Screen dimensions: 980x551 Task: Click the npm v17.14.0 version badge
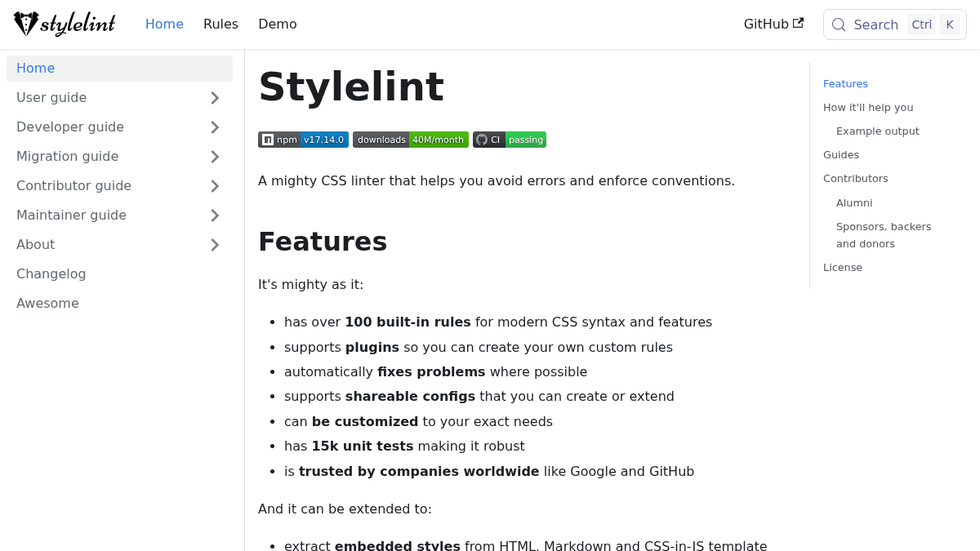(303, 140)
